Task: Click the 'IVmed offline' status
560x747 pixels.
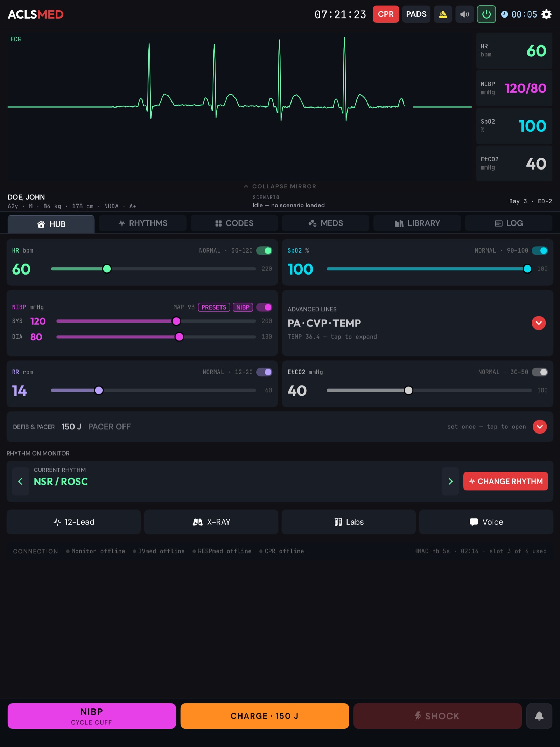Action: pos(159,551)
